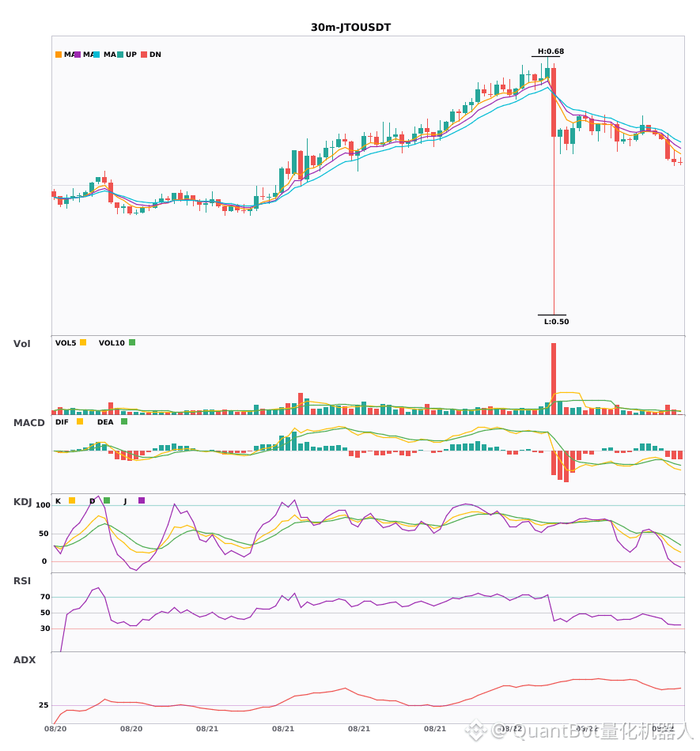This screenshot has width=700, height=751.
Task: Click the RSI 30 axis value
Action: pos(45,628)
